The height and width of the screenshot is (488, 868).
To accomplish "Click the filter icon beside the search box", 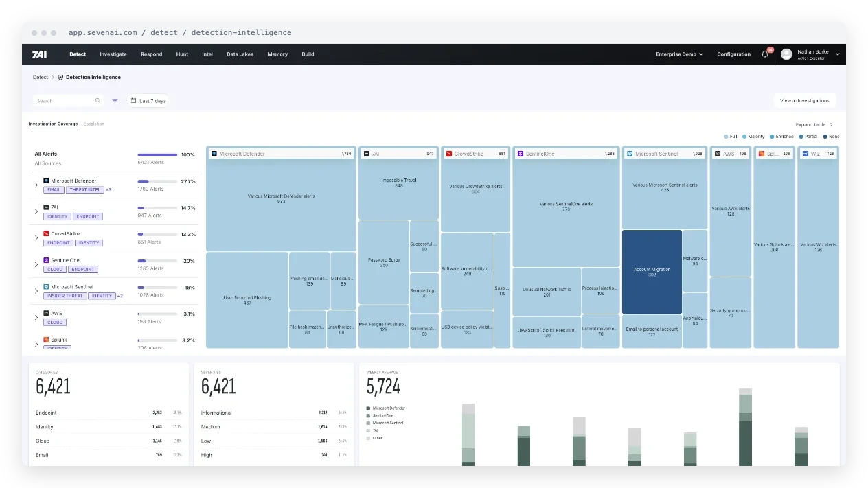I will pyautogui.click(x=115, y=101).
